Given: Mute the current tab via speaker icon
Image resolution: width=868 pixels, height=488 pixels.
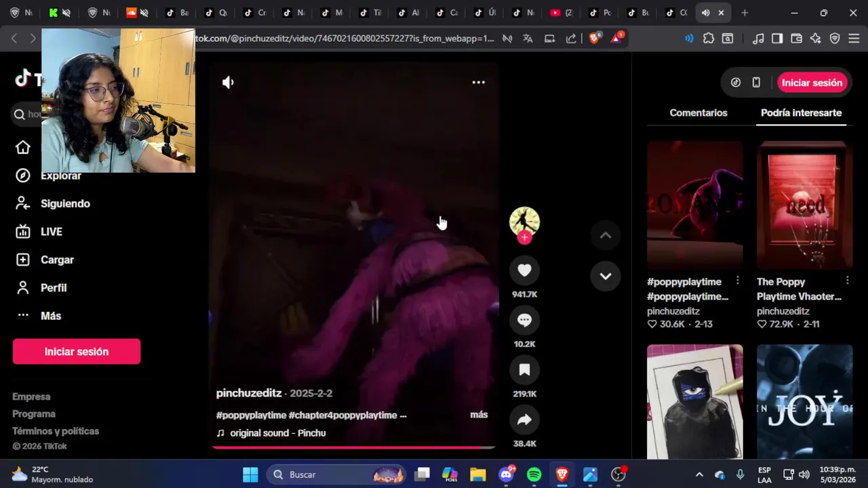Looking at the screenshot, I should coord(706,13).
